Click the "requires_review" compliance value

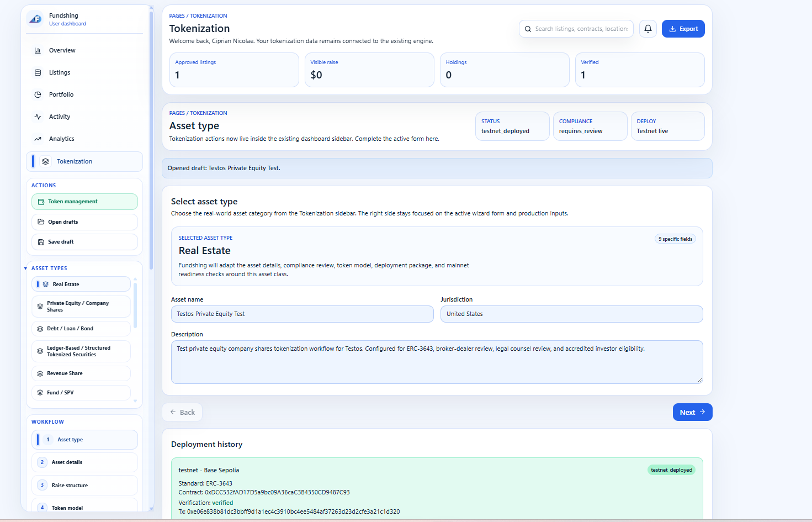click(581, 131)
